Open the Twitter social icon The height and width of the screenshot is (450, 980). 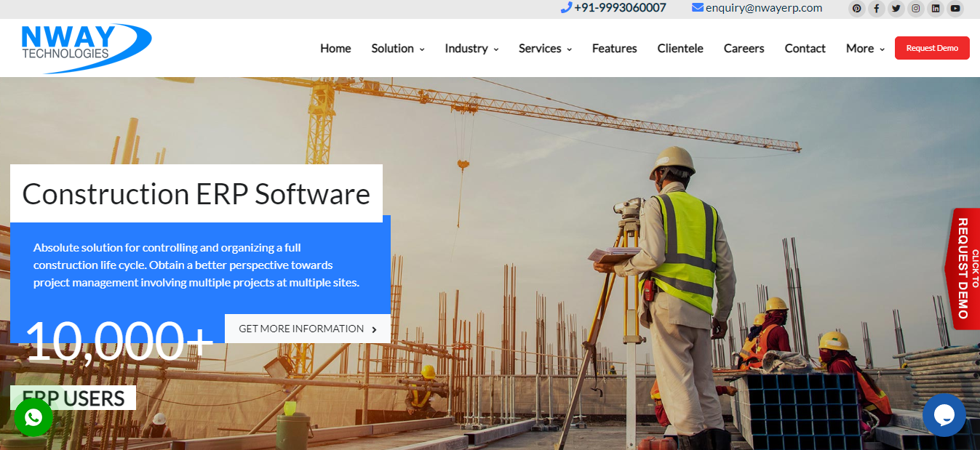pos(896,9)
